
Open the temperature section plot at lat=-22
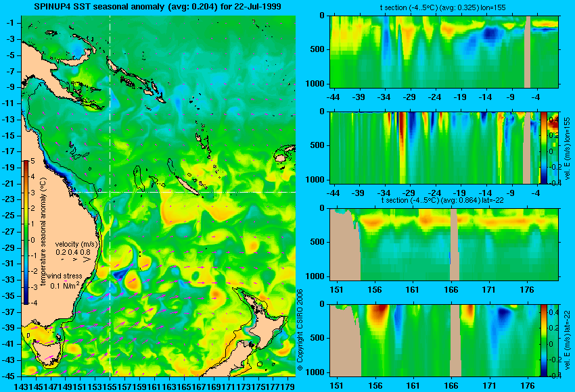[444, 245]
